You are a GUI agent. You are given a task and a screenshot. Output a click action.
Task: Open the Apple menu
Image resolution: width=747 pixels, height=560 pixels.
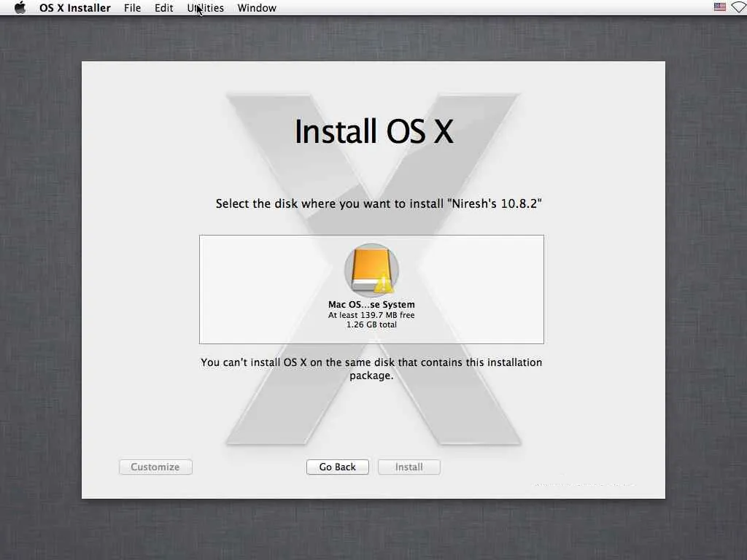click(x=20, y=7)
